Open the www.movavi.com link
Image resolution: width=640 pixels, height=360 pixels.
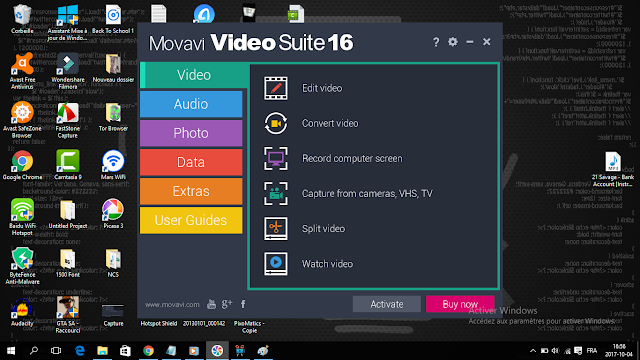(x=172, y=304)
